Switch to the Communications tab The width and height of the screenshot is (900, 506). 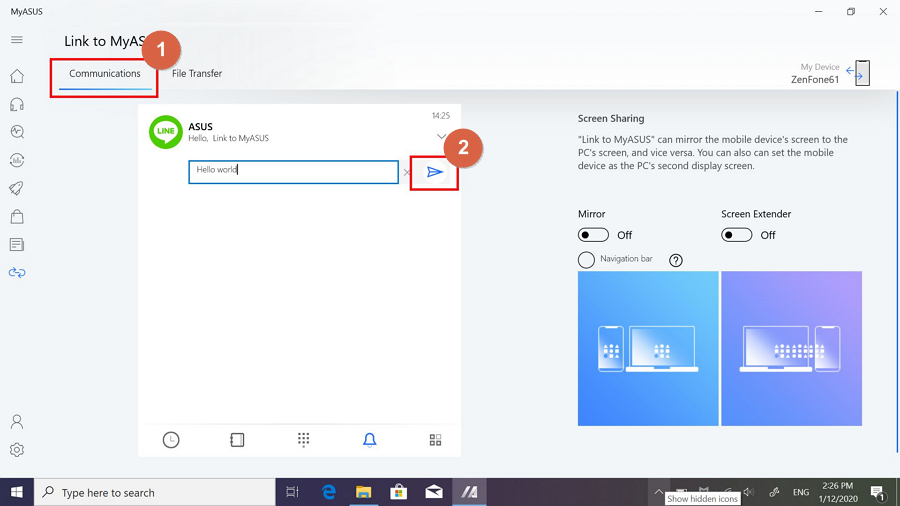[104, 73]
